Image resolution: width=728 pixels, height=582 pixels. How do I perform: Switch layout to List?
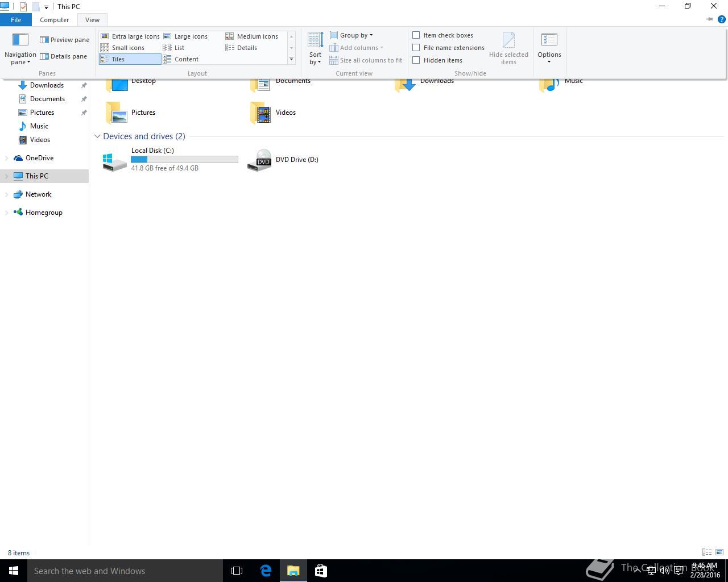point(173,48)
